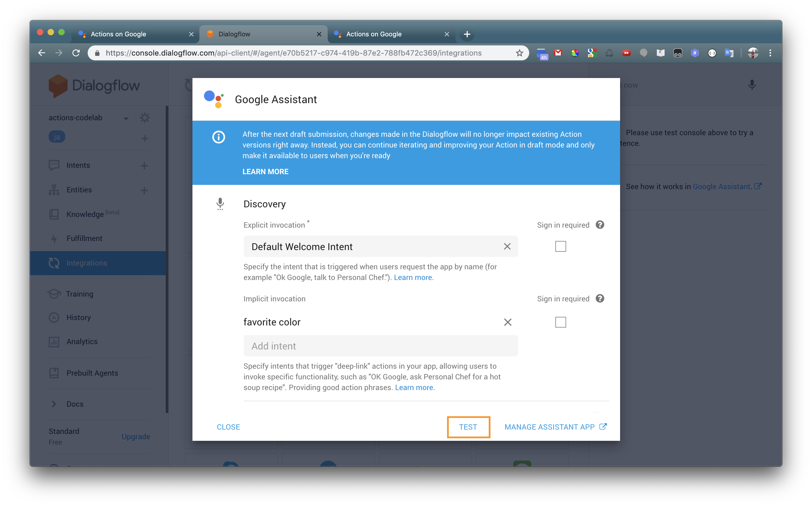812x506 pixels.
Task: Click the plus icon next to Intents
Action: (144, 166)
